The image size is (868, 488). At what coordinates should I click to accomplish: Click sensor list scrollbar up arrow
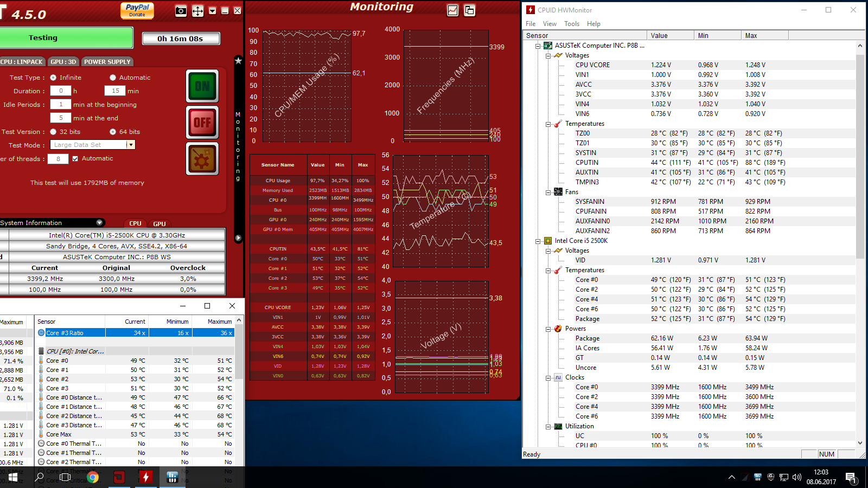(239, 320)
